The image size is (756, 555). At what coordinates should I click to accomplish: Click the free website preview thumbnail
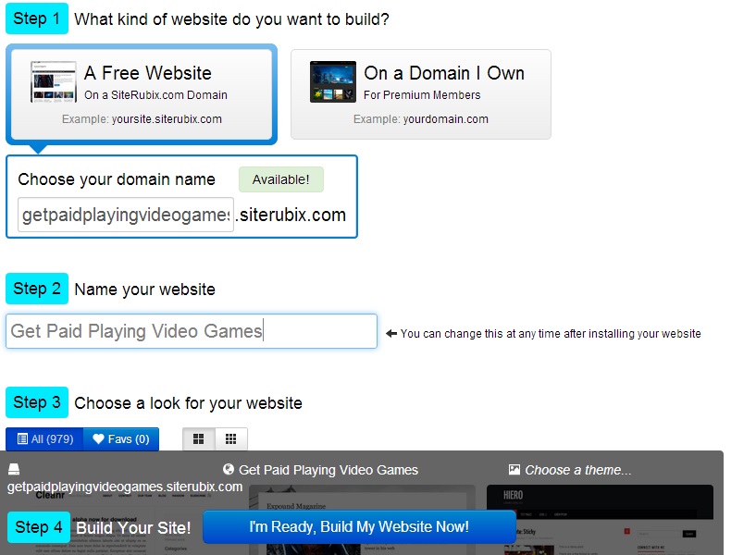pyautogui.click(x=53, y=81)
